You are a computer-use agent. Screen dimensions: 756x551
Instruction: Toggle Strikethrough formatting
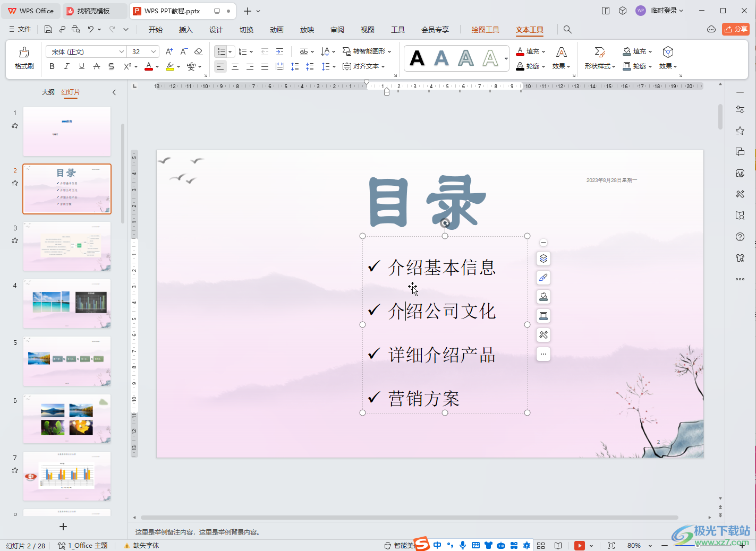click(96, 66)
